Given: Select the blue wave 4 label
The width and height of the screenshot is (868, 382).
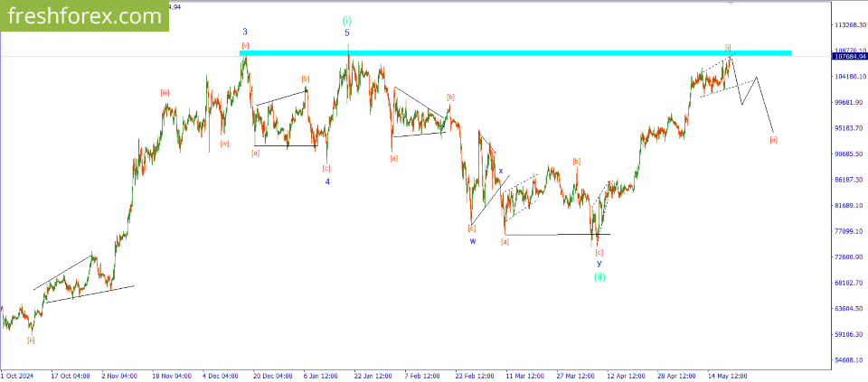Looking at the screenshot, I should click(x=327, y=182).
